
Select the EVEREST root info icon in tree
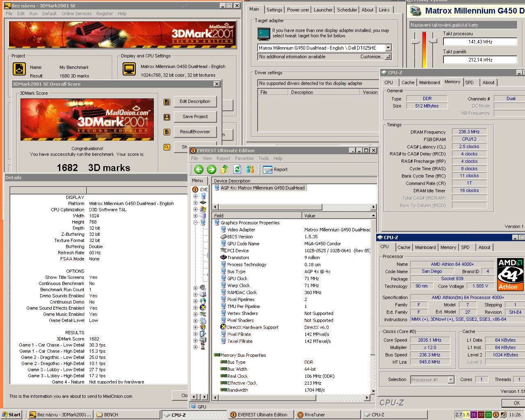click(195, 189)
